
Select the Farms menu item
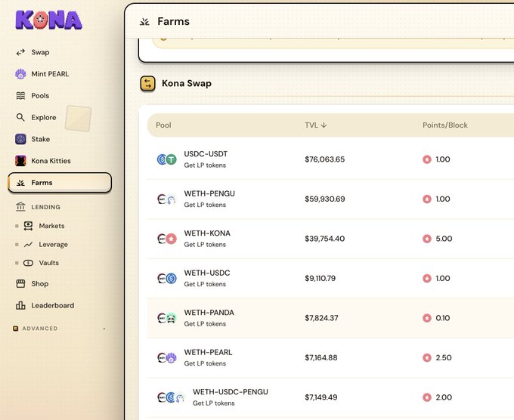(x=60, y=183)
